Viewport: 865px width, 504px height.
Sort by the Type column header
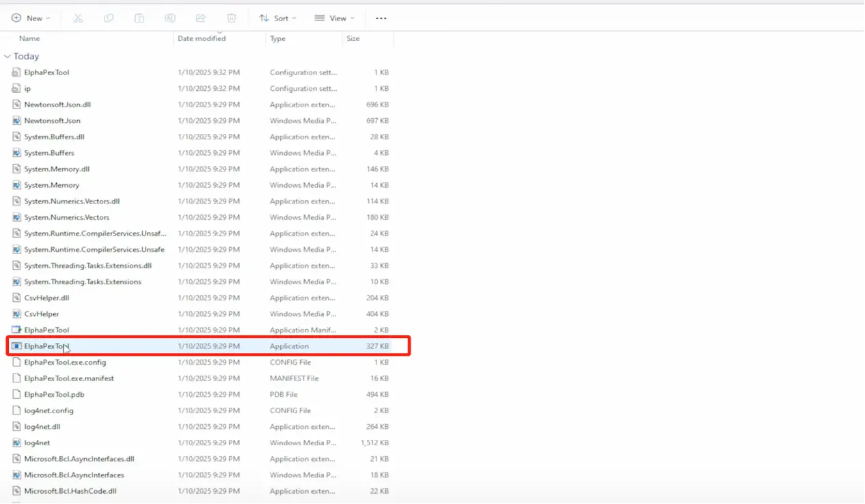pyautogui.click(x=277, y=39)
